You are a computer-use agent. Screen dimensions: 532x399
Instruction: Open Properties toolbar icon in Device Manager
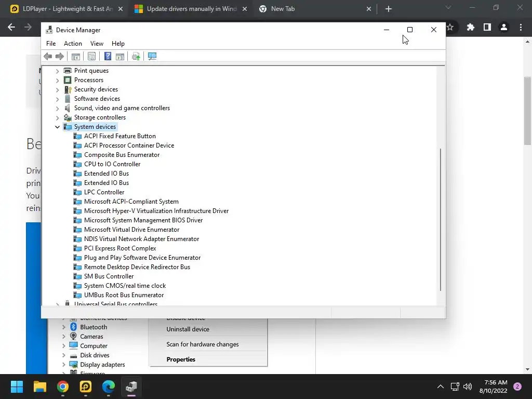(x=91, y=56)
